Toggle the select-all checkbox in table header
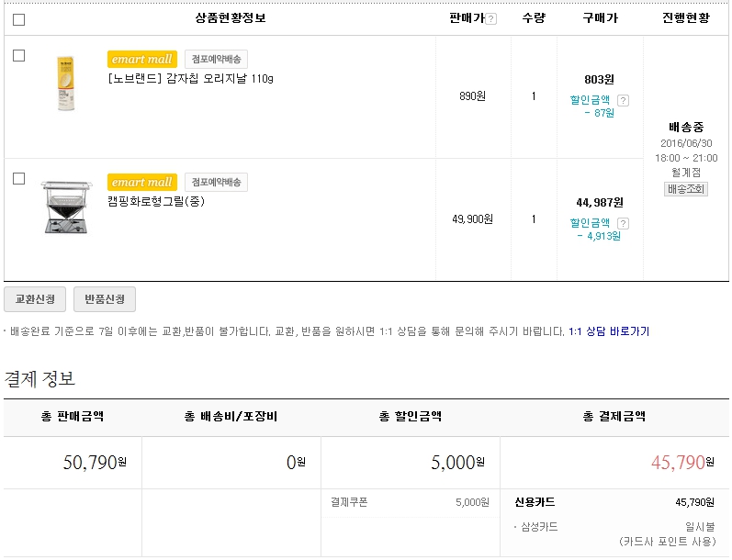732x560 pixels. (x=19, y=19)
